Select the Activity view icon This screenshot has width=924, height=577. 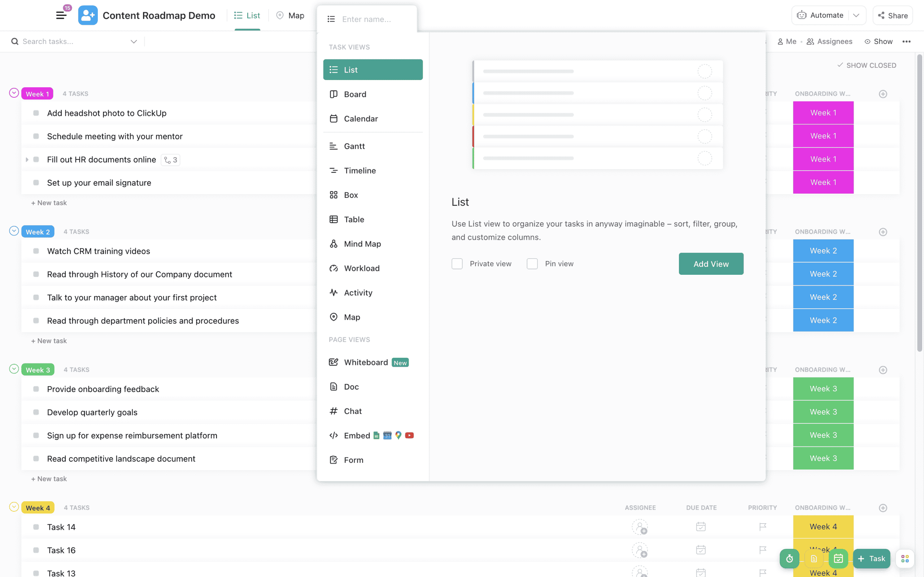[333, 292]
